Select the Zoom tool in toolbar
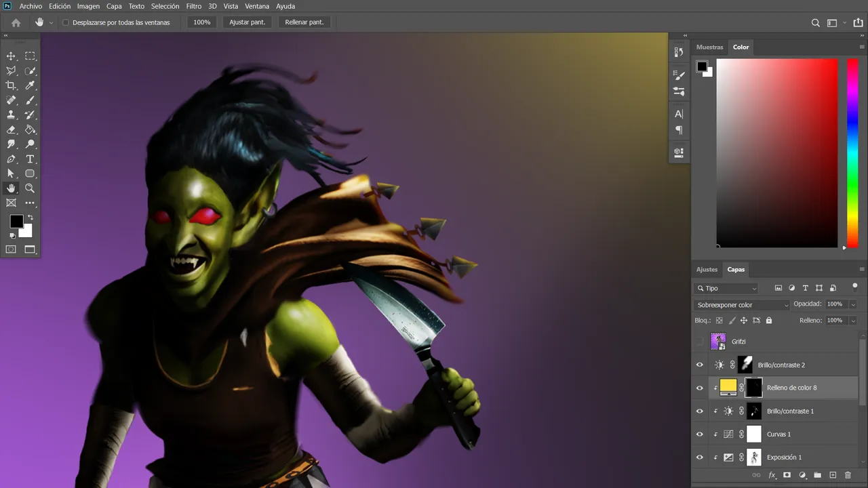 30,188
